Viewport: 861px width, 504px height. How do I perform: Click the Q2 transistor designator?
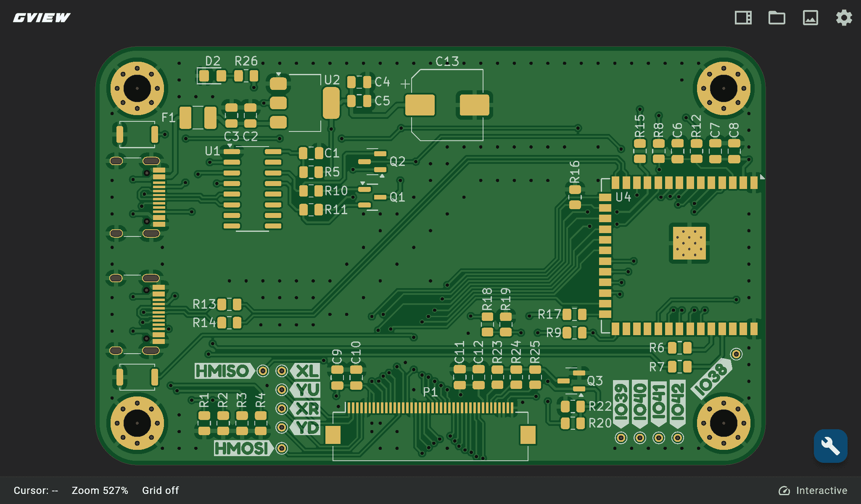pyautogui.click(x=397, y=161)
